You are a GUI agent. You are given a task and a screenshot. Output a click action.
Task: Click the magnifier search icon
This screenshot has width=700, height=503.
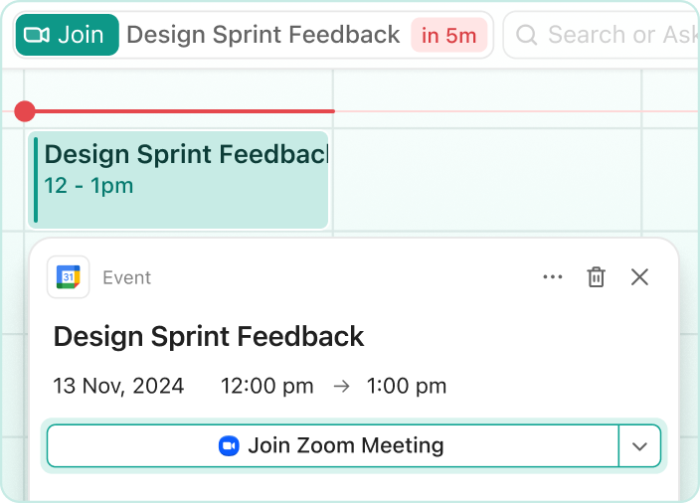[x=527, y=36]
